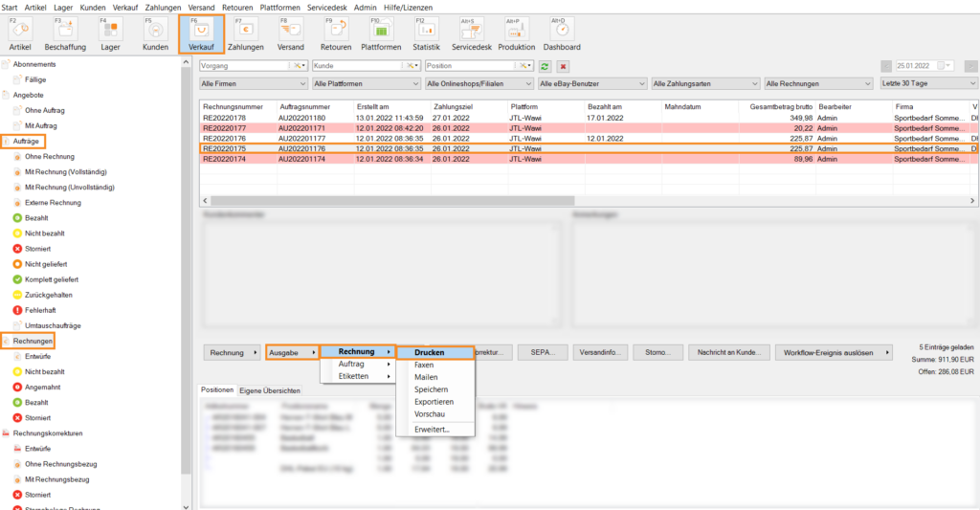Viewport: 980px width, 510px height.
Task: Open the Statistik toolbar module
Action: 426,33
